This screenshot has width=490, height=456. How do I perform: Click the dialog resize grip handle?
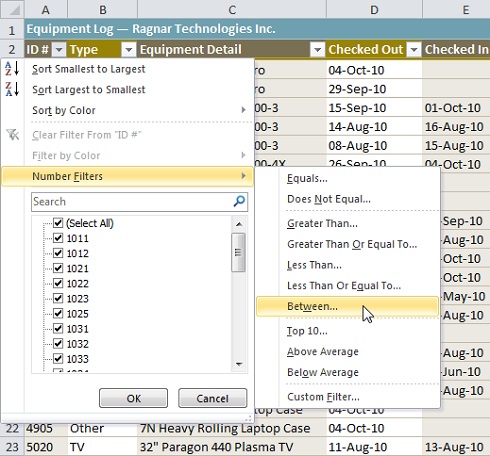(x=249, y=418)
